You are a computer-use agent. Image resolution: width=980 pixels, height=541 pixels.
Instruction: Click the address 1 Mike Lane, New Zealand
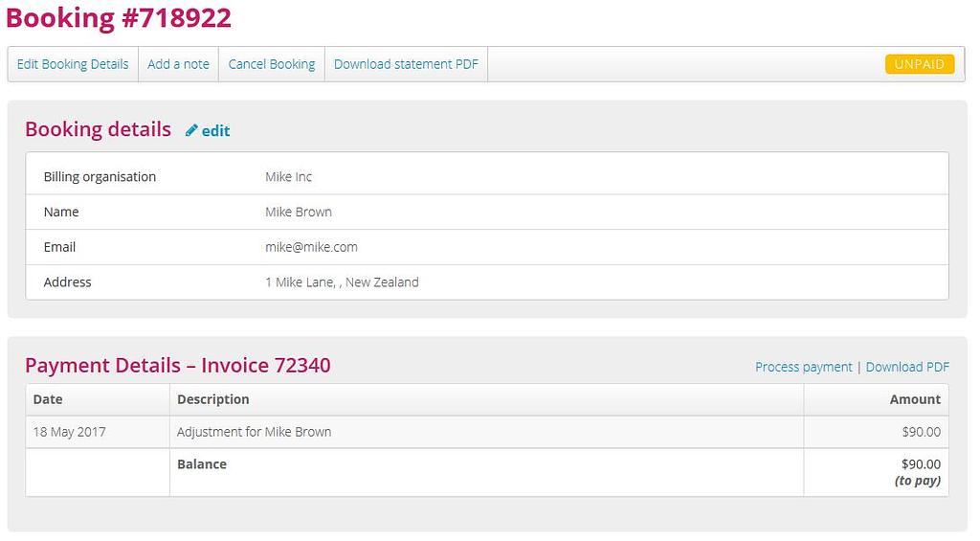[342, 282]
